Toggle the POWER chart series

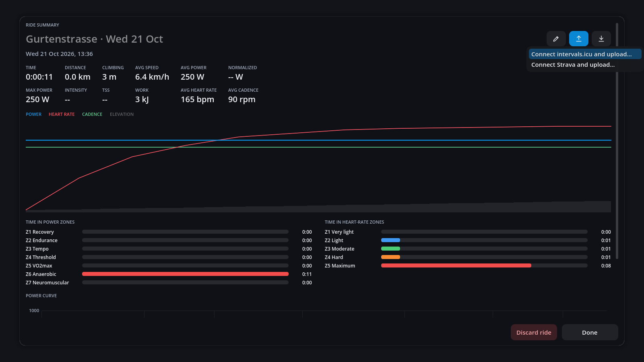tap(33, 114)
